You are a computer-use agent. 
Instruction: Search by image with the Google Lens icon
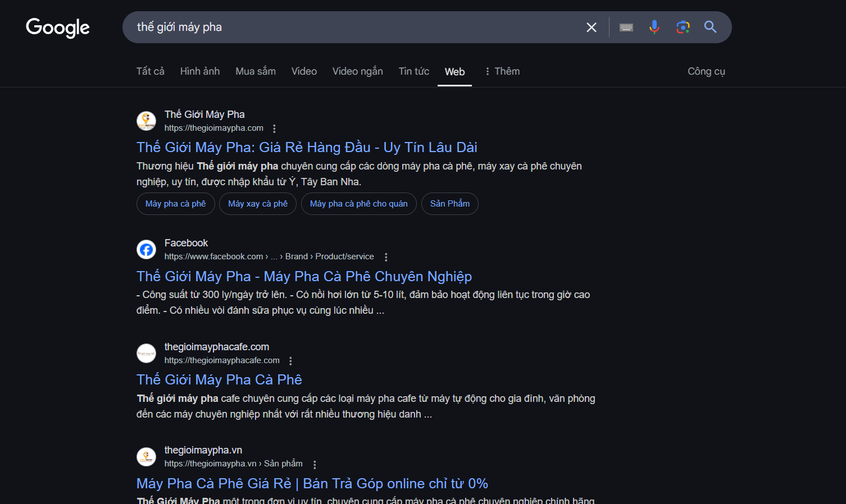click(x=683, y=27)
